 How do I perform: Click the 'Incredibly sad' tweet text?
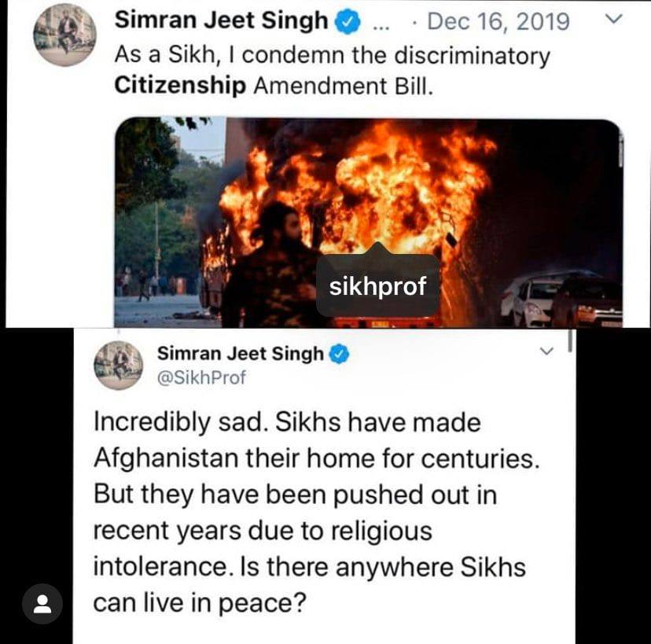click(317, 512)
